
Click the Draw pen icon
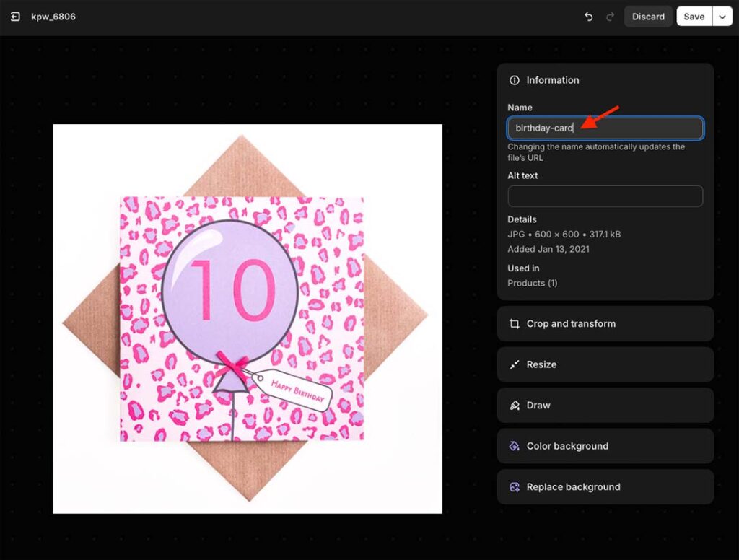pyautogui.click(x=514, y=406)
